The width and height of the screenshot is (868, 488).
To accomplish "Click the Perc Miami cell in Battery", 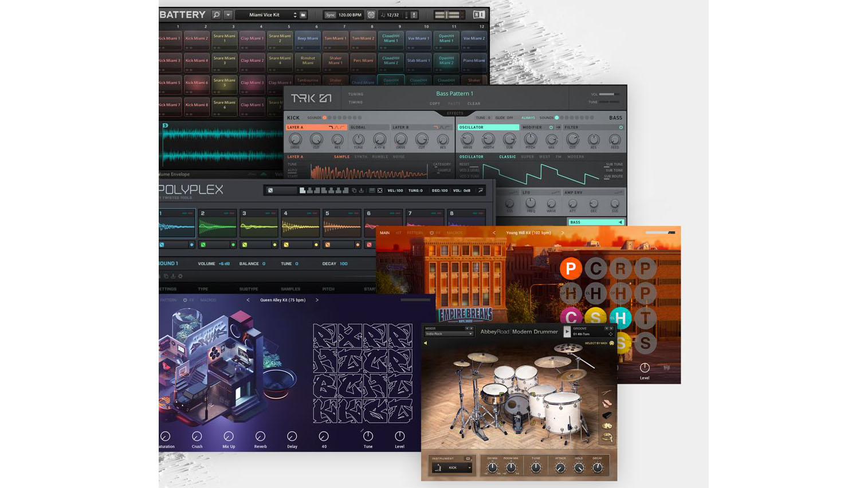I will (363, 62).
